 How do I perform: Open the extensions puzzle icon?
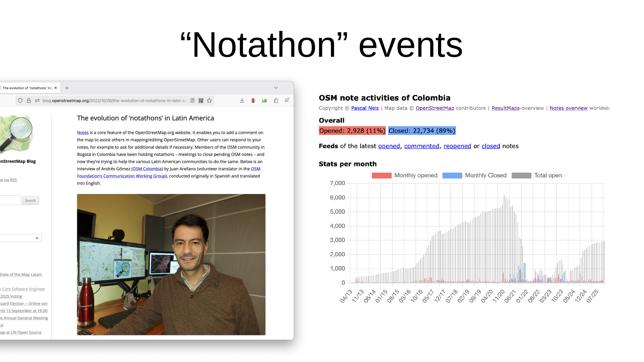point(276,100)
